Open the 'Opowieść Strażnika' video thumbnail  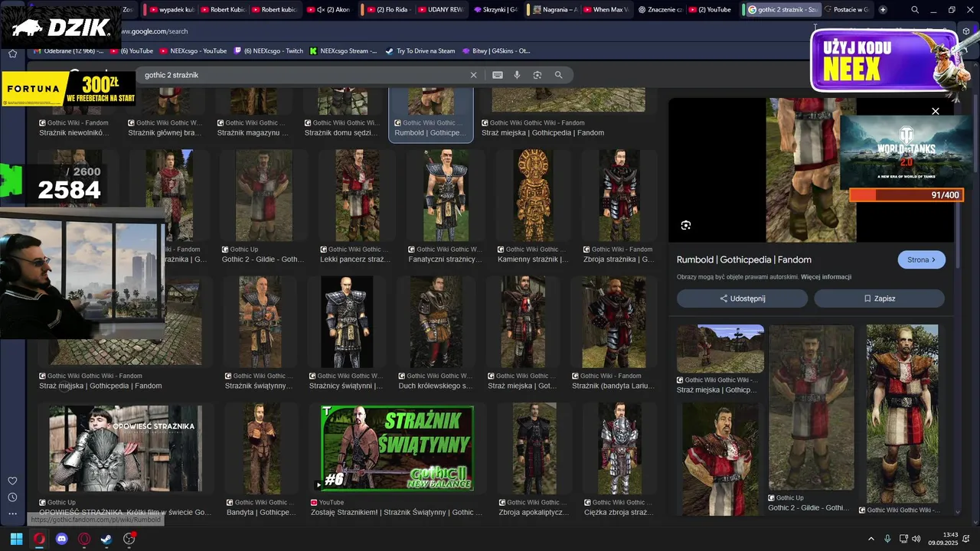tap(125, 448)
